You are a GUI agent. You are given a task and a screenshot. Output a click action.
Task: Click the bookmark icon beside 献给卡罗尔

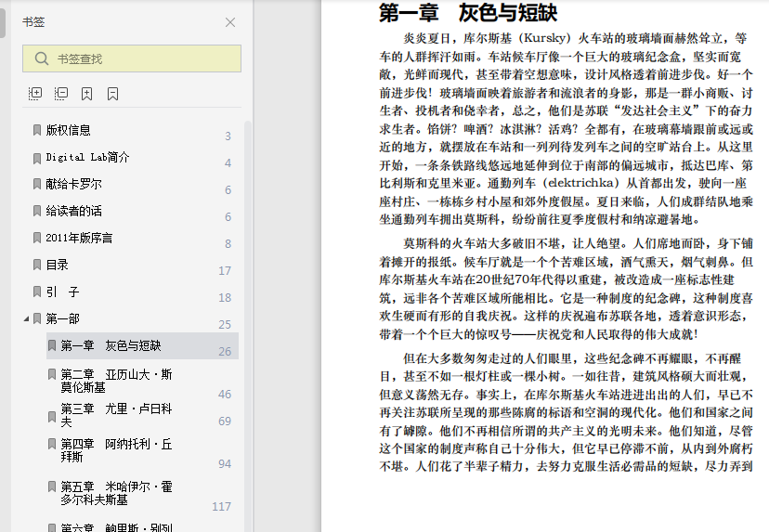click(x=37, y=184)
